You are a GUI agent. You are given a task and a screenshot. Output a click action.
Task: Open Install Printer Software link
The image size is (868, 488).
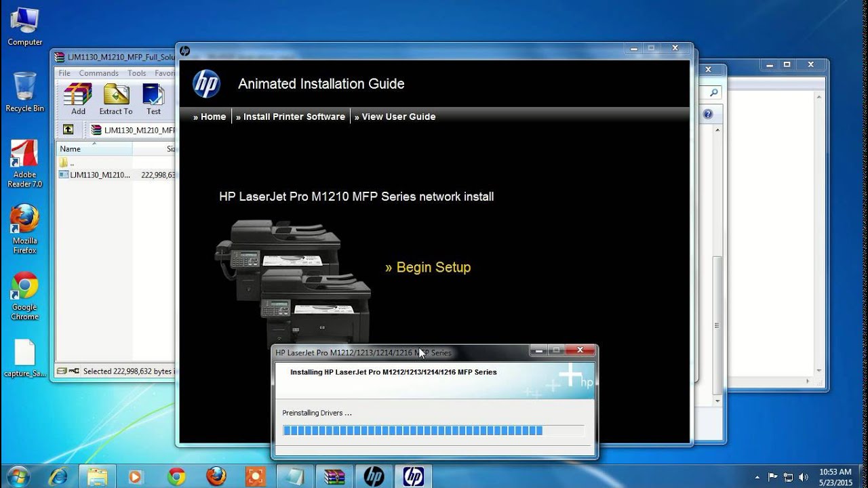tap(290, 117)
